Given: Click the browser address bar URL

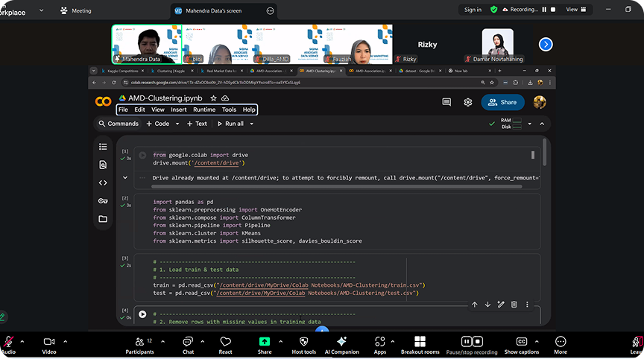Looking at the screenshot, I should (215, 83).
